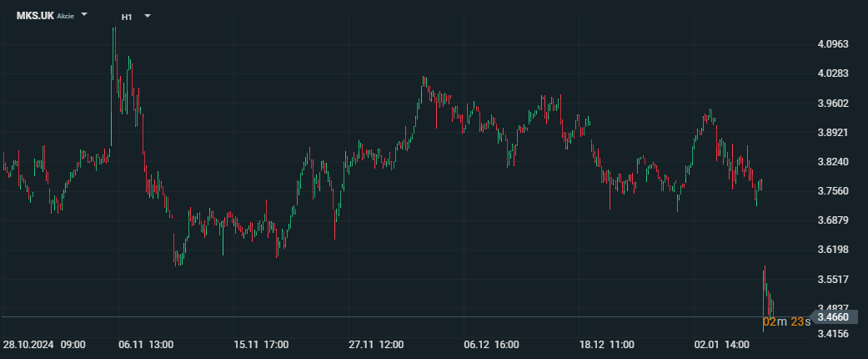Viewport: 868px width, 359px height.
Task: Select the 02.01 14:00 time marker
Action: [722, 344]
